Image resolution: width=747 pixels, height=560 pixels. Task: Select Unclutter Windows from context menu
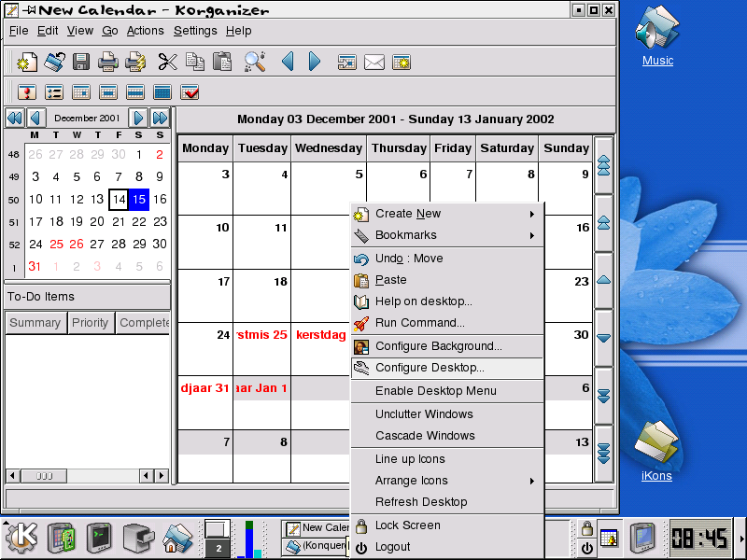[447, 414]
